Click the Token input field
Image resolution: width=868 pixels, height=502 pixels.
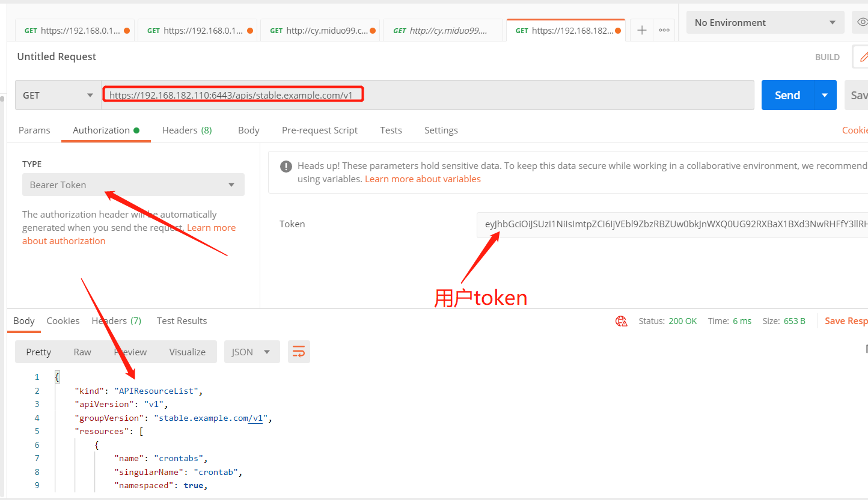[672, 224]
